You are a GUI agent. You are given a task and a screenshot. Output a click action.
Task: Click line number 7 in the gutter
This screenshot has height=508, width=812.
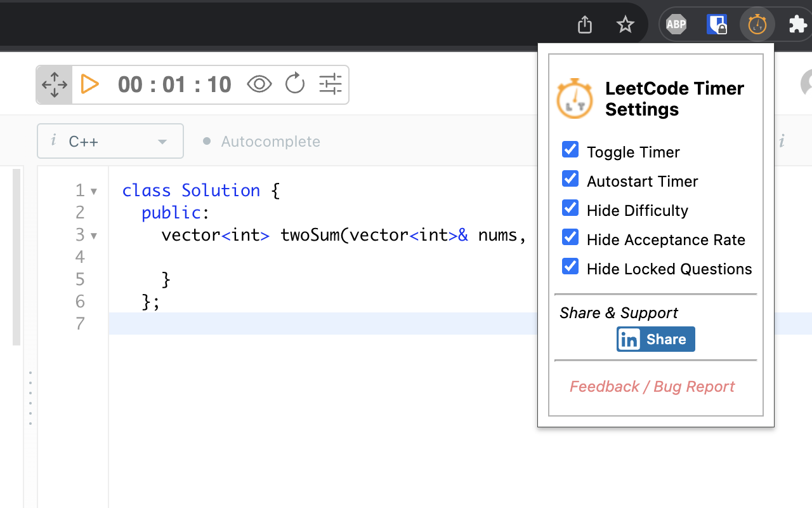tap(80, 324)
